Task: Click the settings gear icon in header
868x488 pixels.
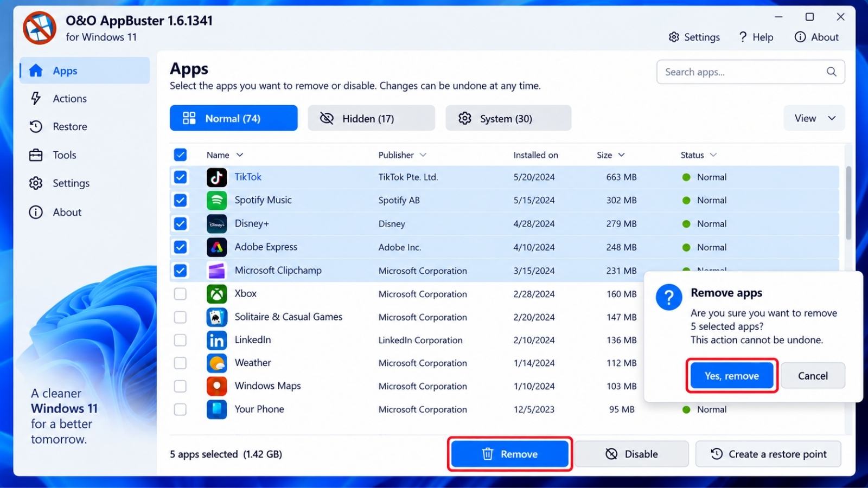Action: point(674,37)
